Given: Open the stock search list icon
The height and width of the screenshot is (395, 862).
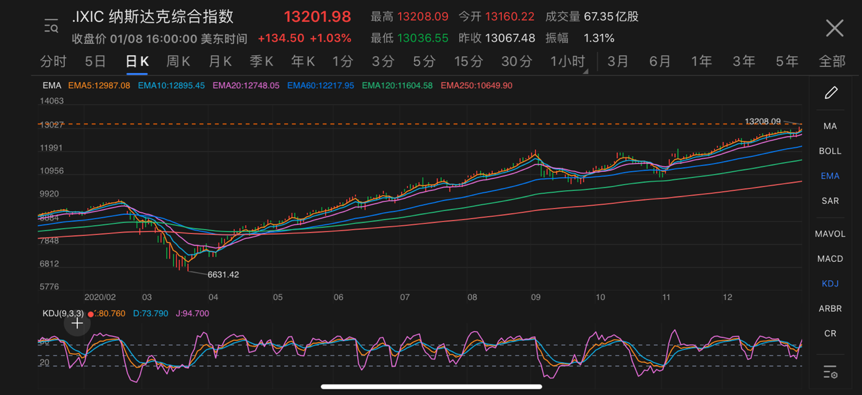Looking at the screenshot, I should point(51,26).
